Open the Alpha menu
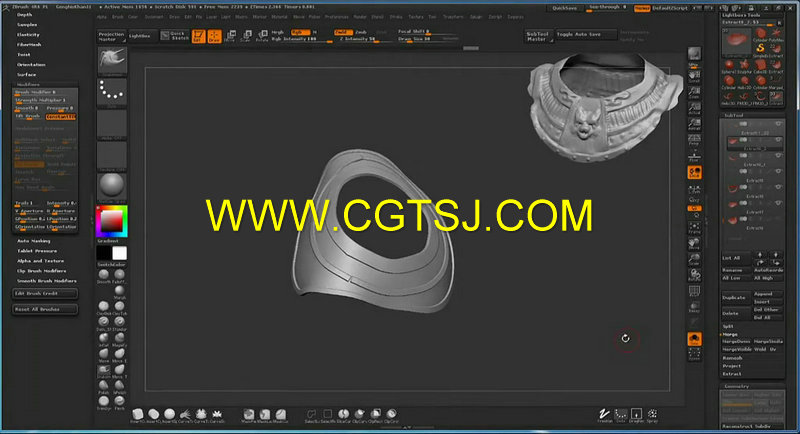The width and height of the screenshot is (800, 434). [102, 17]
